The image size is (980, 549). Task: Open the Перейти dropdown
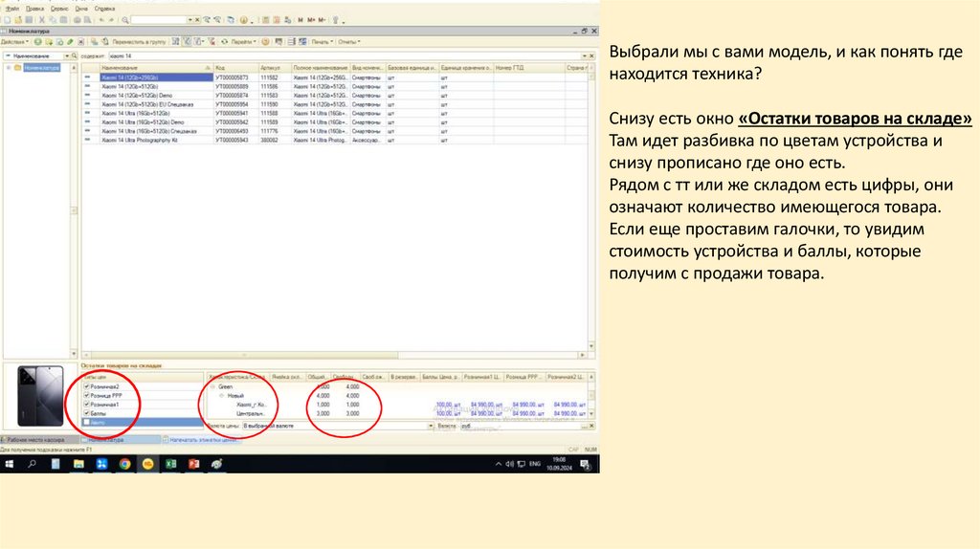click(x=243, y=42)
